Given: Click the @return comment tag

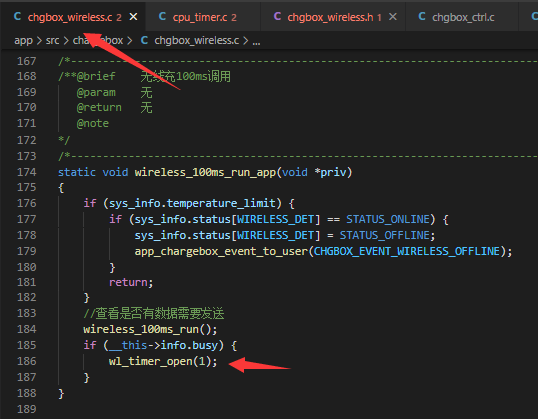Looking at the screenshot, I should click(x=99, y=108).
